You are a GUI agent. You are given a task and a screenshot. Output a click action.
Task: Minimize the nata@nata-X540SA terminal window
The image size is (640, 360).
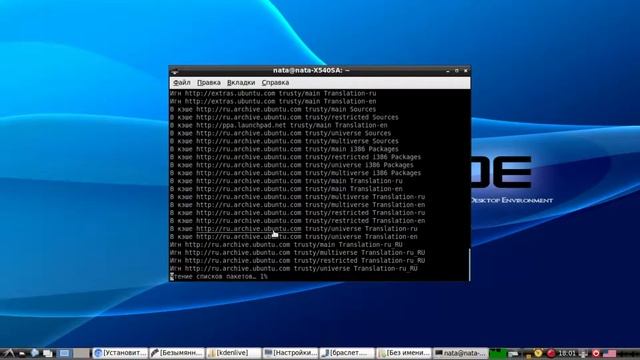tap(448, 71)
